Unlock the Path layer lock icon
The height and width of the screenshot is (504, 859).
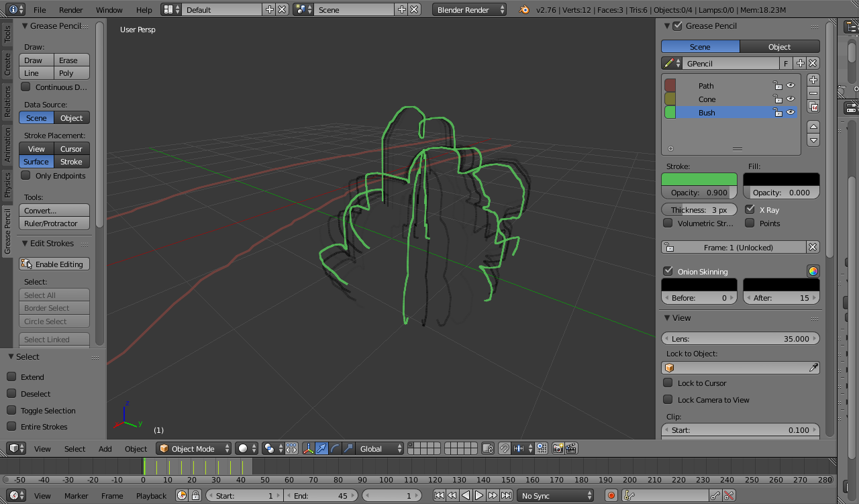click(777, 85)
